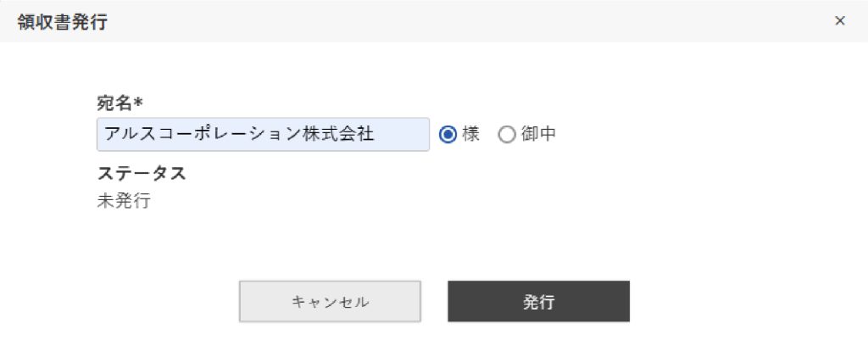Click the required asterisk next to 宛名
This screenshot has height=346, width=868.
(x=138, y=101)
